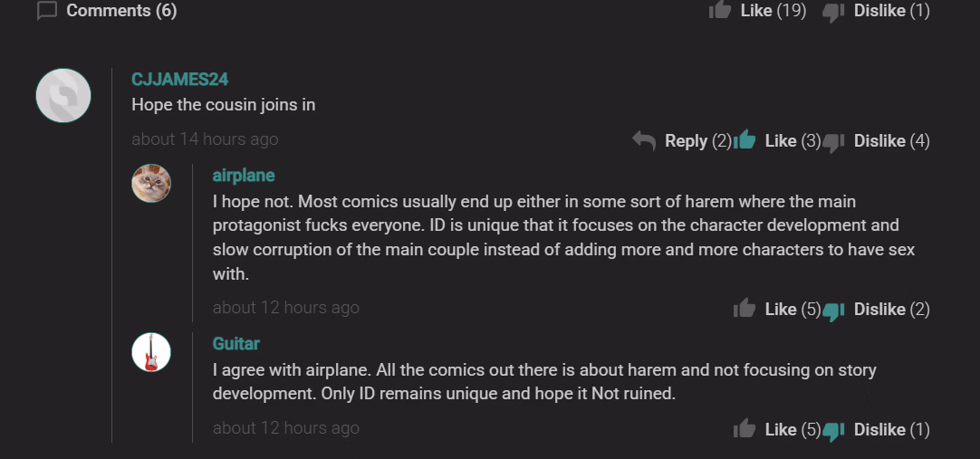This screenshot has width=980, height=459.
Task: Thumbs-down CJJAMES24's comment
Action: [833, 141]
